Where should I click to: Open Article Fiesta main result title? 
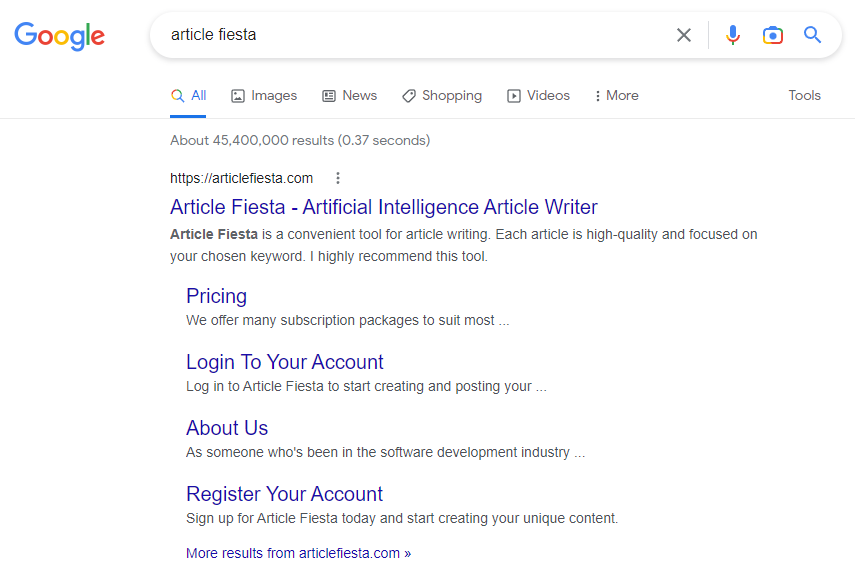383,207
